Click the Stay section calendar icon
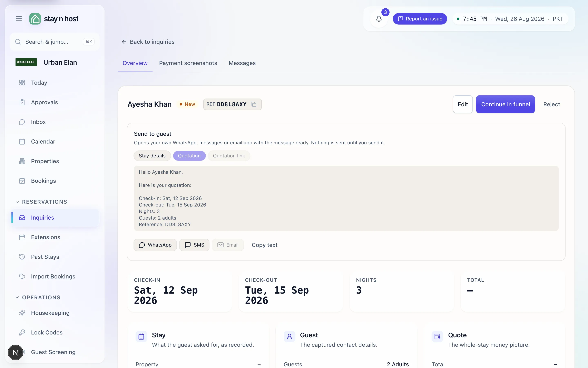This screenshot has height=368, width=588. click(141, 337)
